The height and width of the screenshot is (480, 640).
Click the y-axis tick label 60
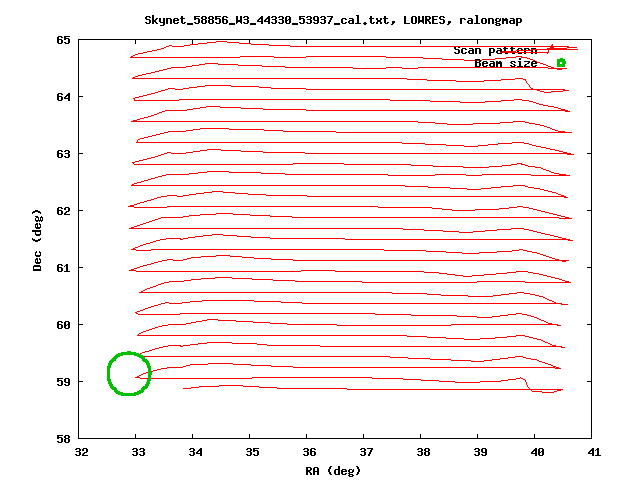(x=63, y=325)
